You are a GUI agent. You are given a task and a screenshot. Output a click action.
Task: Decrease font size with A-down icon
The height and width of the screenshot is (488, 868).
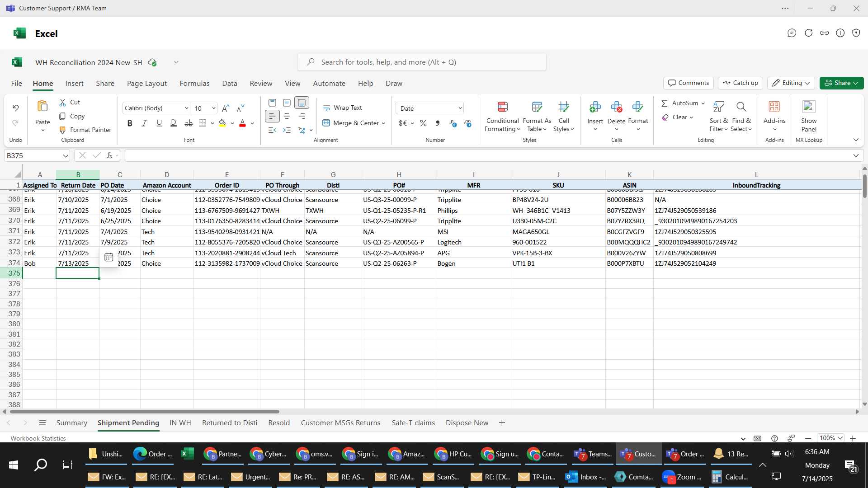241,108
